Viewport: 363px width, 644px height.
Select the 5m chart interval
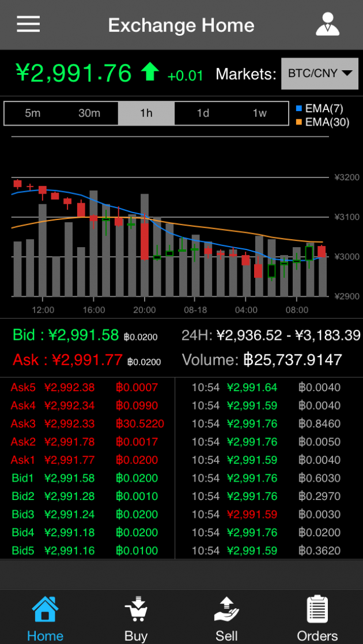tap(33, 113)
